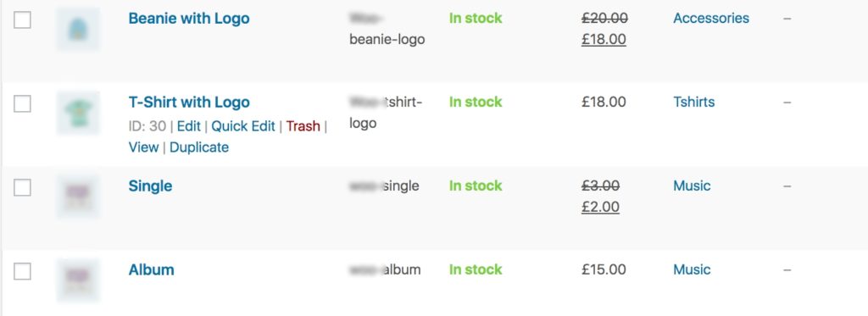Image resolution: width=868 pixels, height=316 pixels.
Task: Click View under T-Shirt with Logo
Action: point(143,147)
